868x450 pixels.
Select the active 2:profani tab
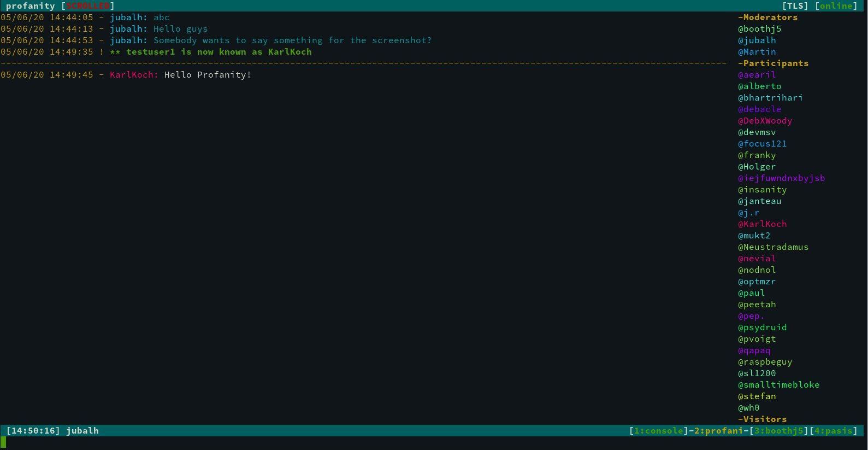[718, 430]
